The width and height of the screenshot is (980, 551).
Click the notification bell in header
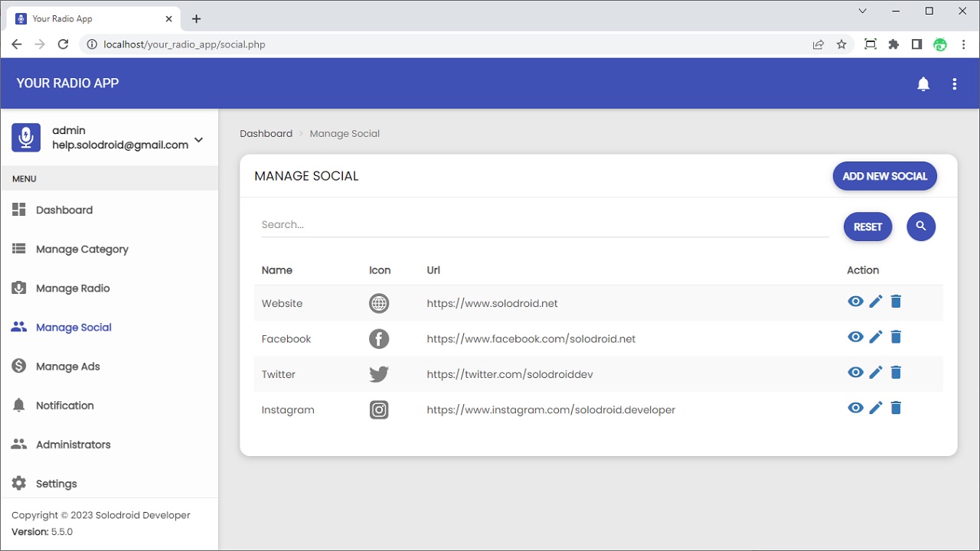point(923,84)
